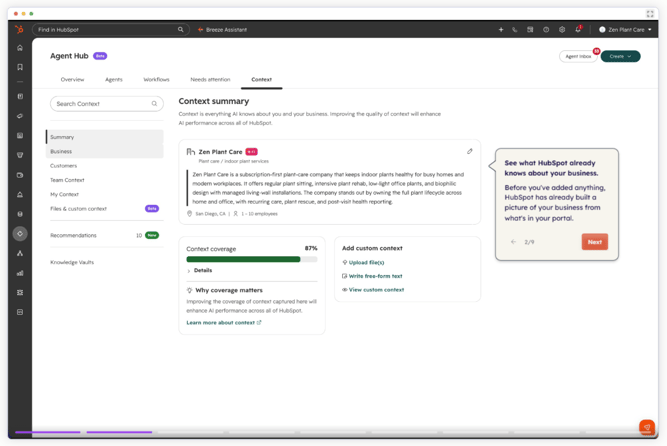Open the Zen Plant Care account dropdown
The height and width of the screenshot is (446, 667).
pyautogui.click(x=625, y=30)
